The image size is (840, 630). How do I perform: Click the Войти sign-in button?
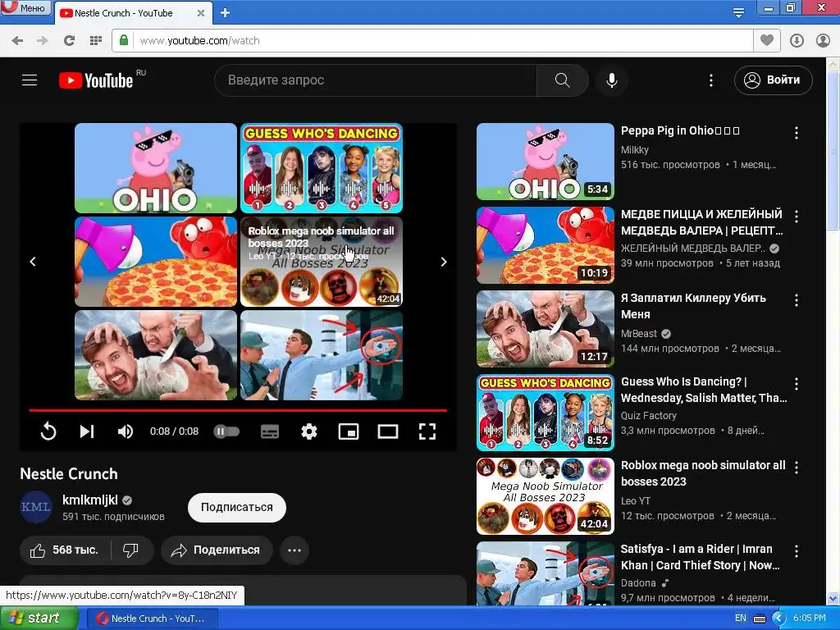(x=773, y=80)
